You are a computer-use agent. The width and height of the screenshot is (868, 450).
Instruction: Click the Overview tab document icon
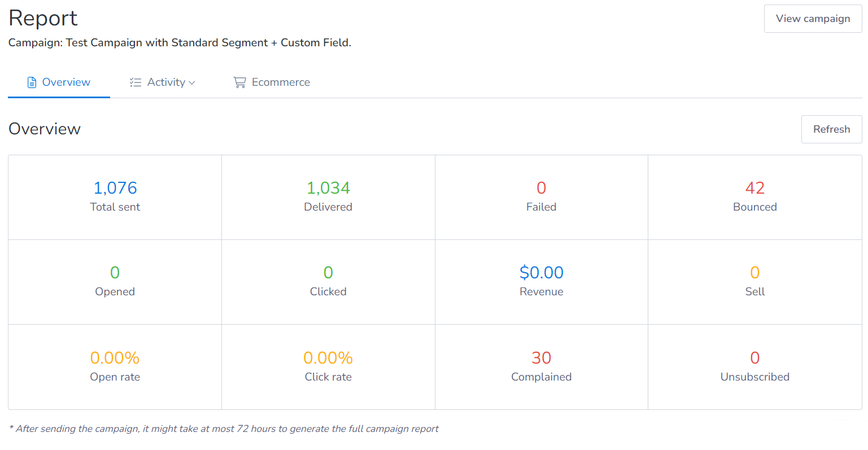click(x=32, y=82)
